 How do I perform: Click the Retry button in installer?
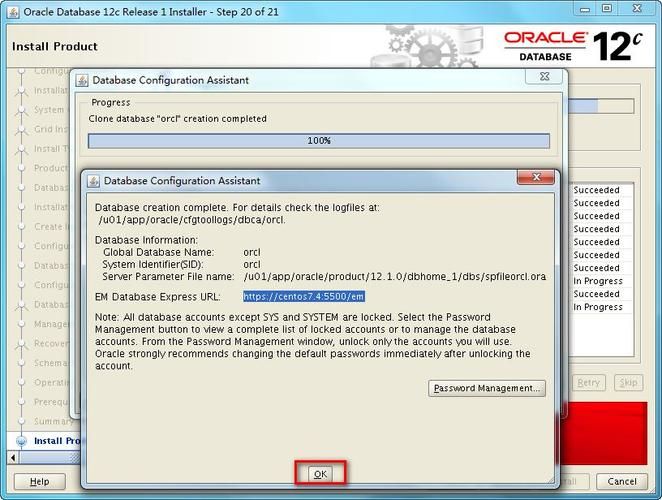tap(589, 383)
